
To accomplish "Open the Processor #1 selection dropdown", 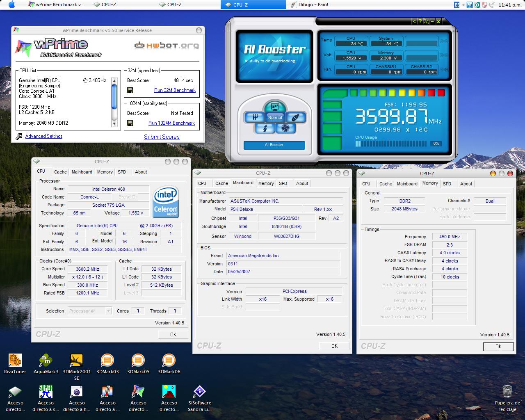I will click(x=90, y=311).
